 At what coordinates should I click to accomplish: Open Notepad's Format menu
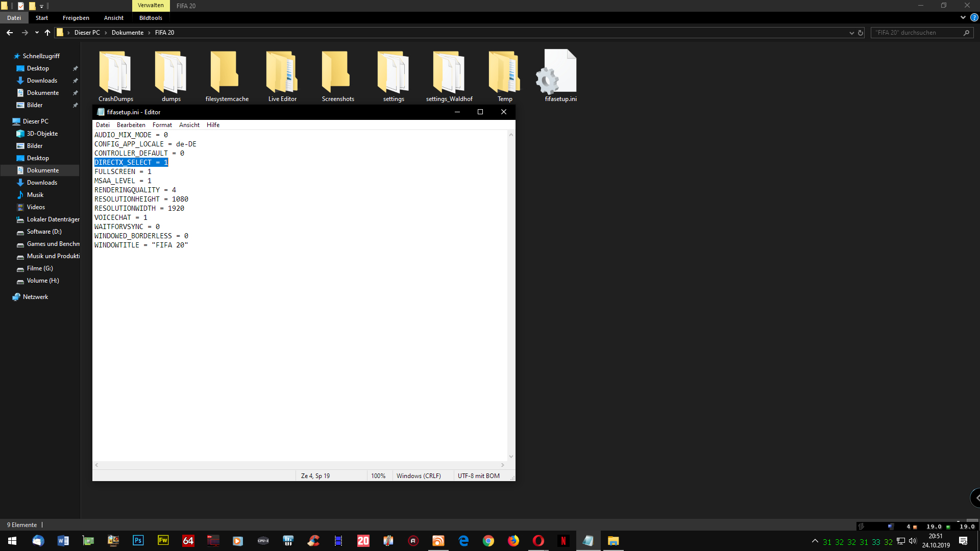162,125
